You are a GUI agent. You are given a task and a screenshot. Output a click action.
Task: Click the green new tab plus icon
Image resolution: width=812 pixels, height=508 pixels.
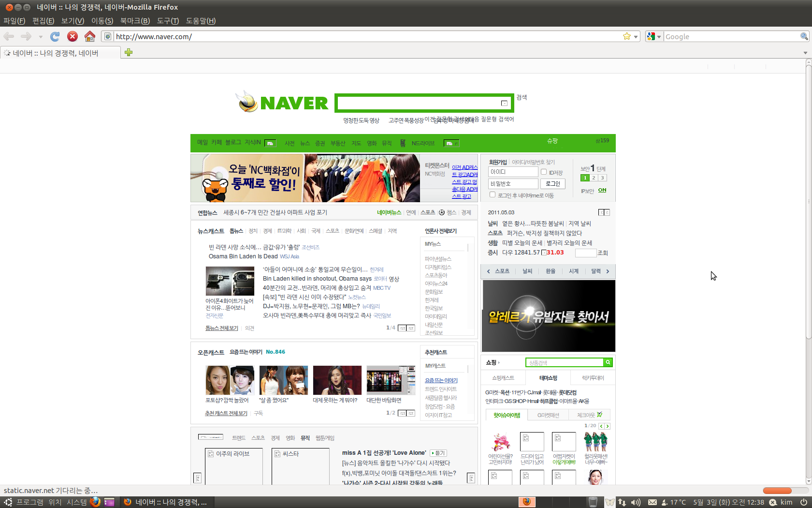pyautogui.click(x=129, y=52)
